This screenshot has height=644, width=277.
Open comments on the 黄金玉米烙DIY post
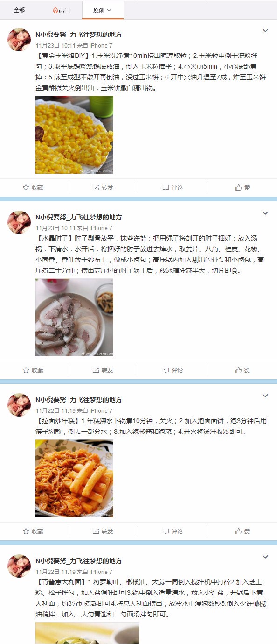[x=173, y=187]
